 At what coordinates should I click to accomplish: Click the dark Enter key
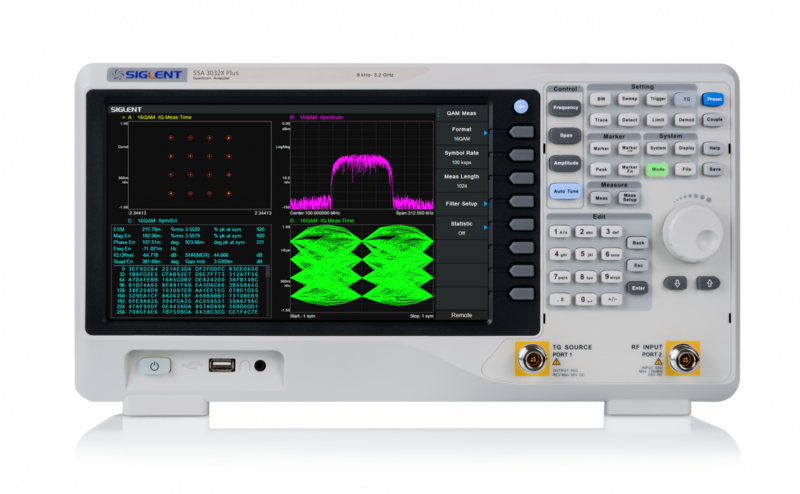coord(638,288)
